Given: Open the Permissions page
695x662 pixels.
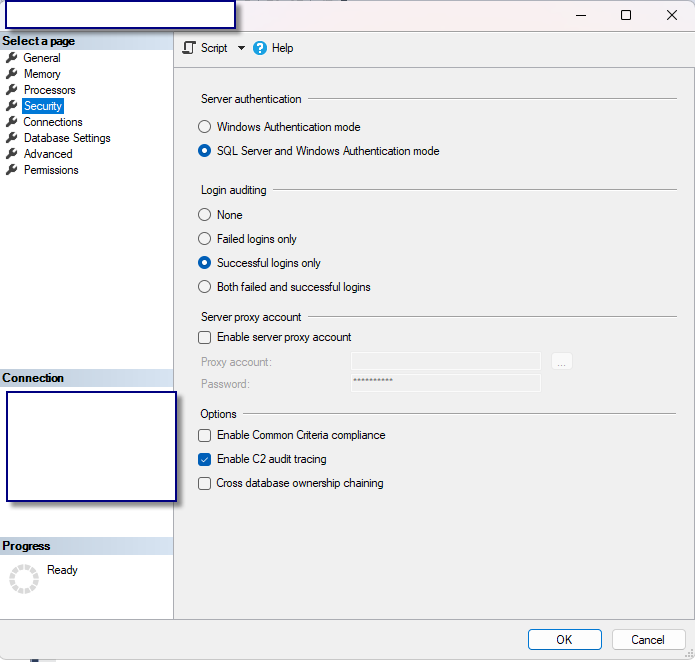Looking at the screenshot, I should [51, 170].
